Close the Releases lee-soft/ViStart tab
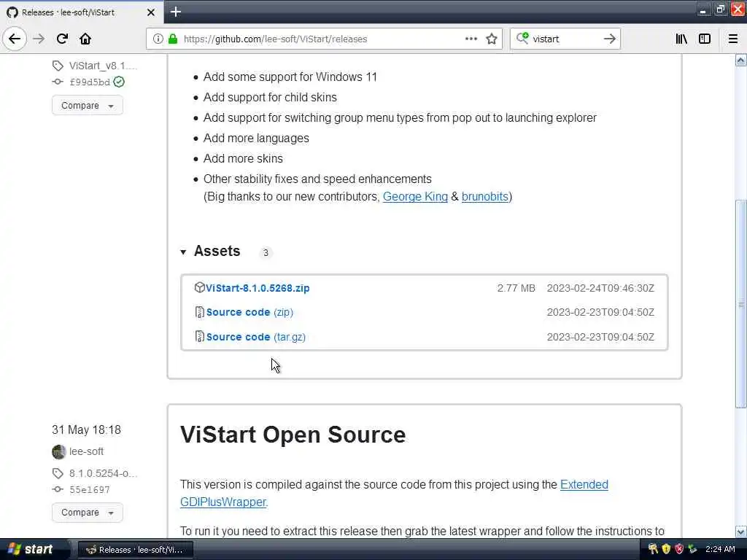The image size is (747, 560). [151, 12]
